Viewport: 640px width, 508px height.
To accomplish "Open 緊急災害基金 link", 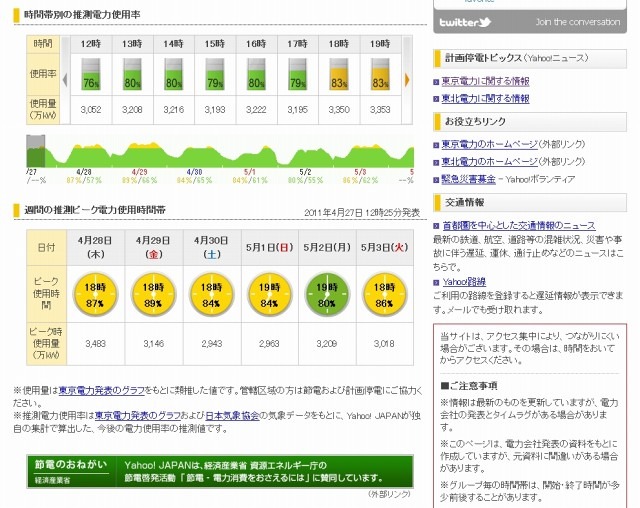I will tap(469, 179).
